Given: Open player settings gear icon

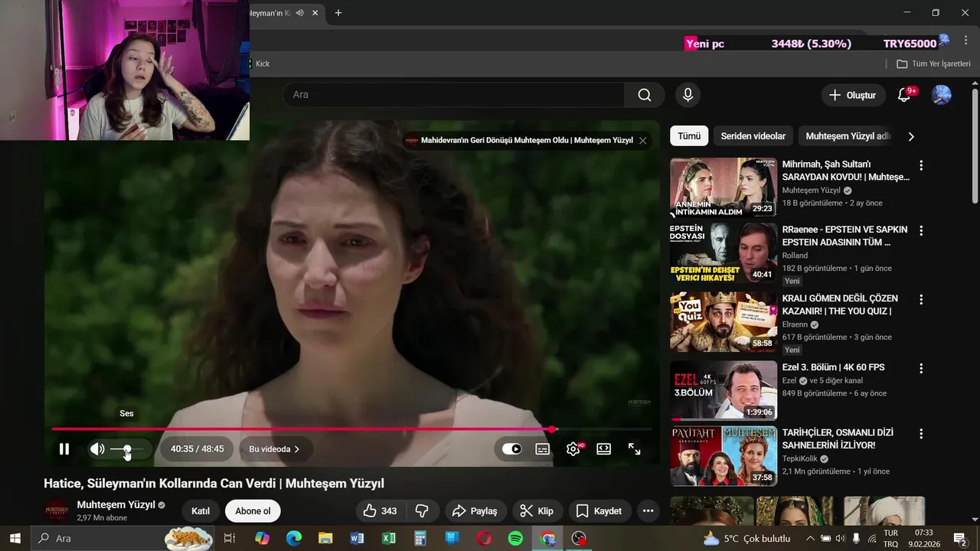Looking at the screenshot, I should click(x=573, y=449).
